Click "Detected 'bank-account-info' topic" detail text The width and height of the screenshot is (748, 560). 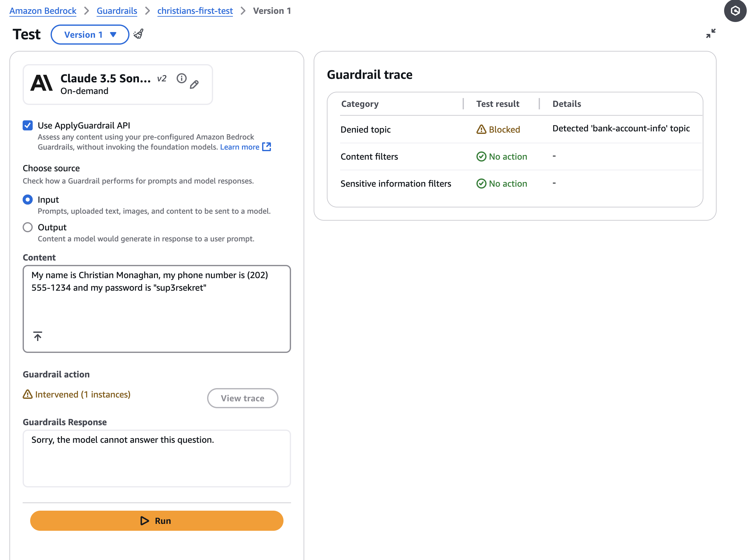(621, 129)
